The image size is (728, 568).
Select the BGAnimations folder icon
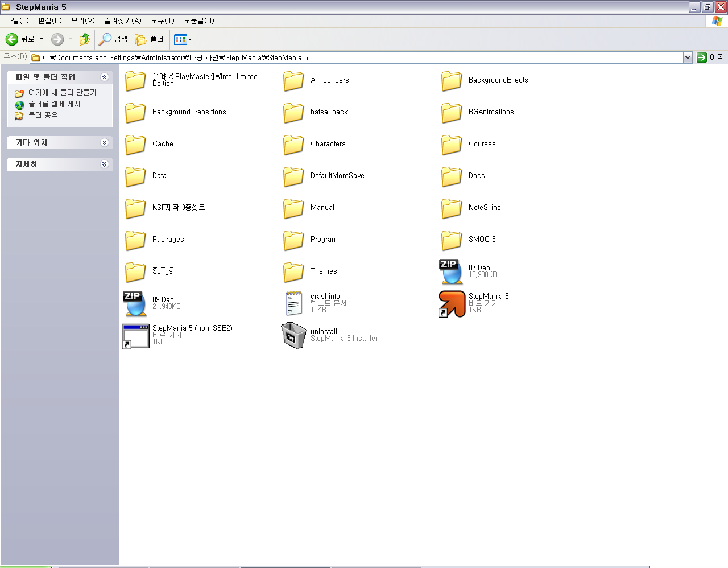(452, 112)
